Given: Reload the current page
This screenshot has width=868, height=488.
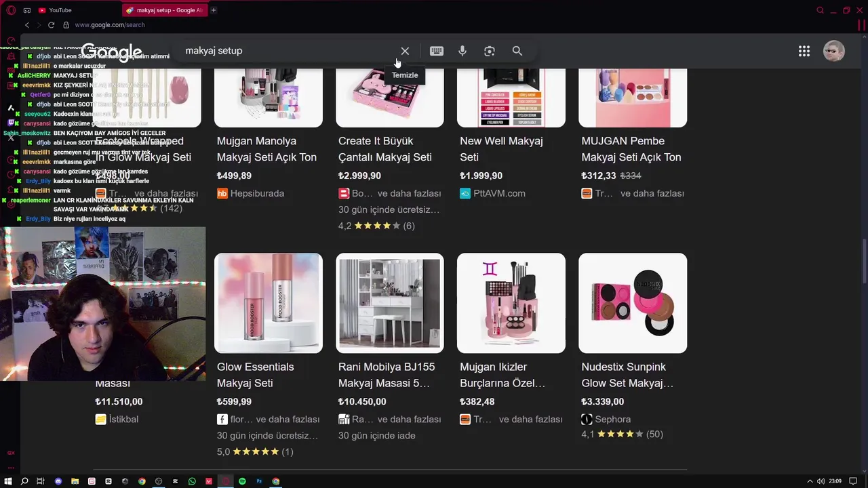Looking at the screenshot, I should 51,25.
